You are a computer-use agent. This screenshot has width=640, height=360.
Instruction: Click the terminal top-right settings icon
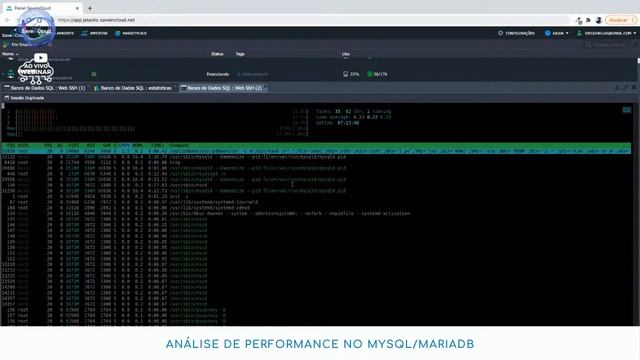(627, 110)
